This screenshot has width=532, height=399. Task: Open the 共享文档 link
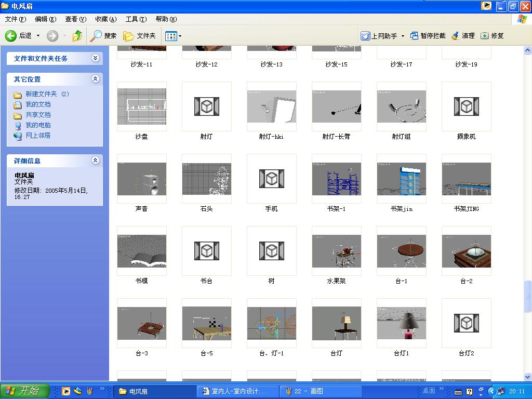[x=38, y=115]
